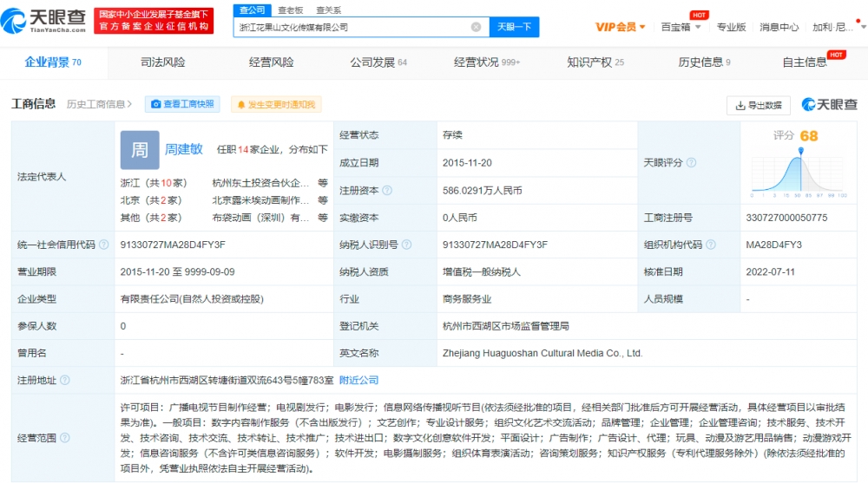Image resolution: width=868 pixels, height=483 pixels.
Task: Expand 其他 companies list via 等
Action: coord(322,218)
